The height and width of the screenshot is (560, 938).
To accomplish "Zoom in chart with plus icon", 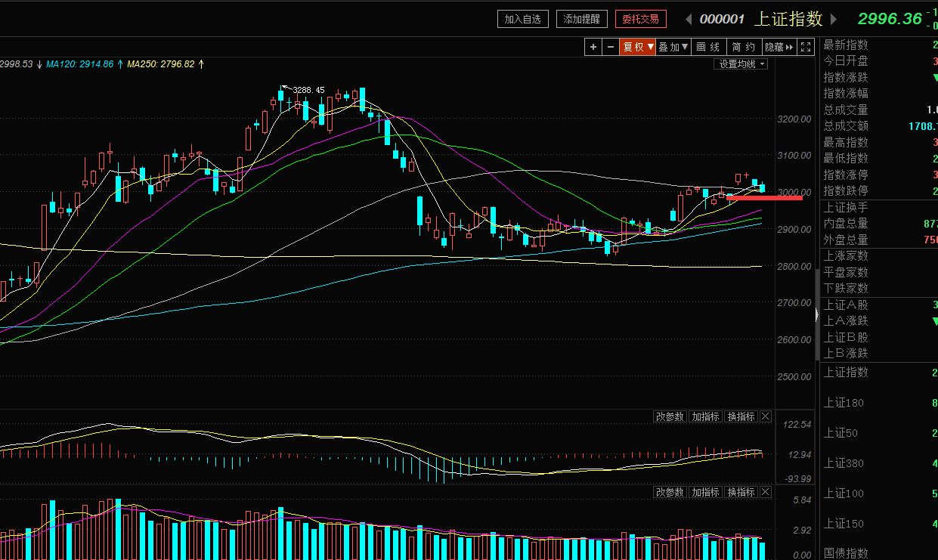I will (593, 47).
